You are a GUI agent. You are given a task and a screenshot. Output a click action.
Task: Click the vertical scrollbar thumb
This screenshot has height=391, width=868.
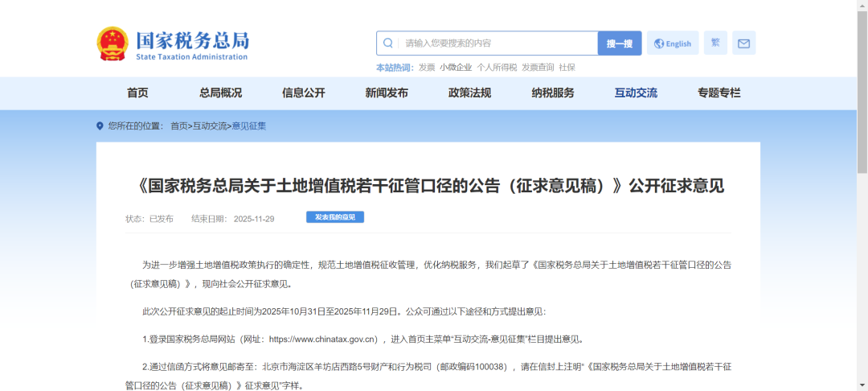click(862, 88)
